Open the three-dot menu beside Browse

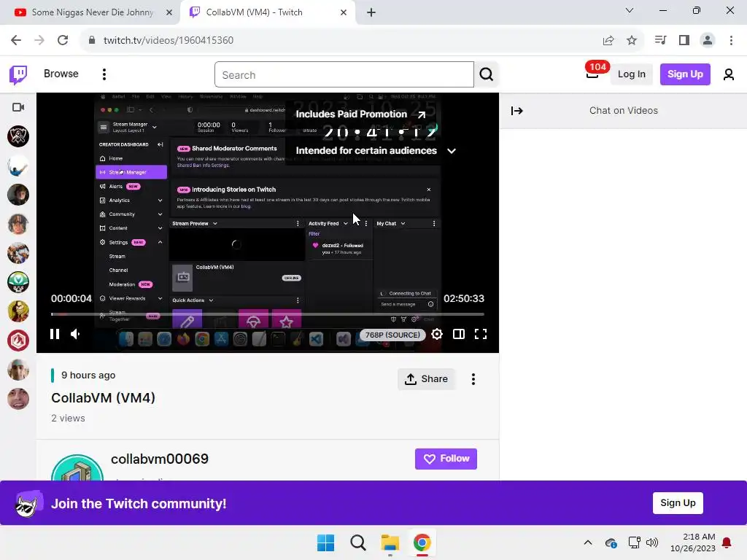(x=104, y=74)
